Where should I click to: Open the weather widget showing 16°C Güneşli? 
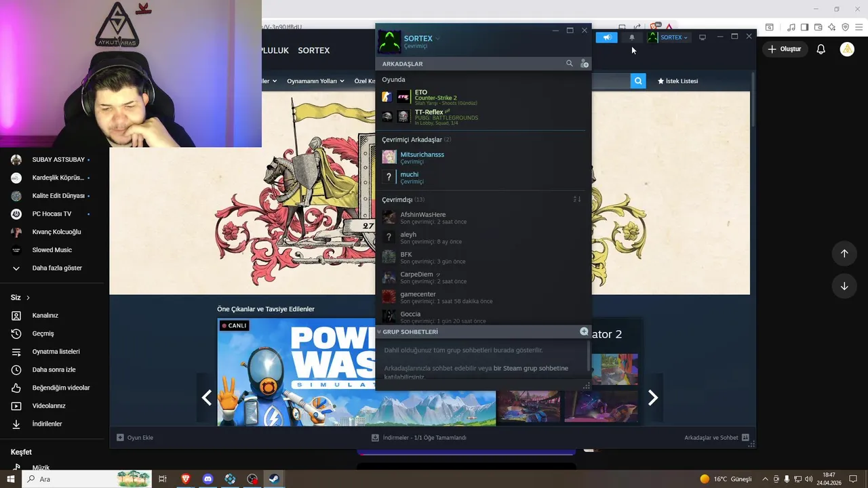point(726,479)
